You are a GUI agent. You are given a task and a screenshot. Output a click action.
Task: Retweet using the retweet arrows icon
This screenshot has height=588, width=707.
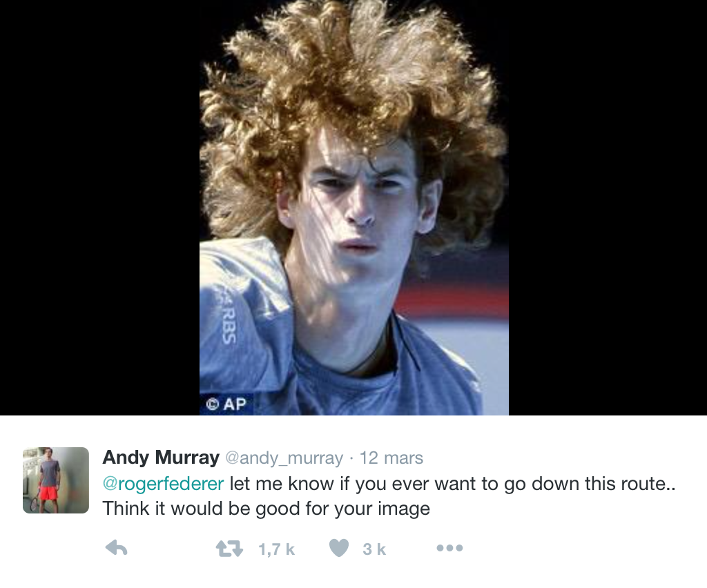point(229,549)
